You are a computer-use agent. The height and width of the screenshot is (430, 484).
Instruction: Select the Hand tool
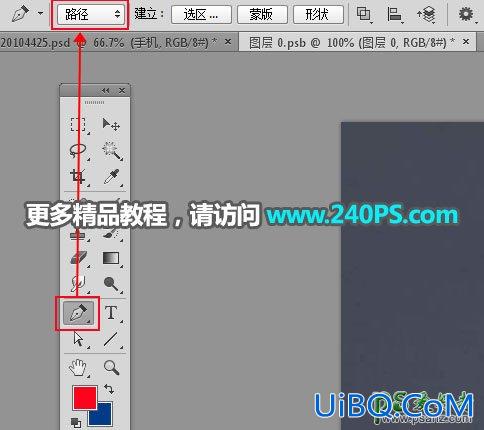[x=78, y=368]
